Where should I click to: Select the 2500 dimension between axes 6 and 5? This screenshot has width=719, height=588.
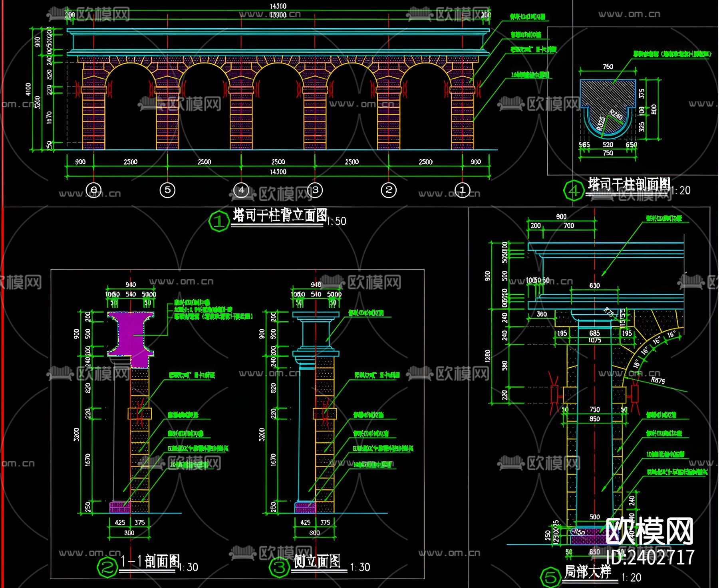point(131,162)
